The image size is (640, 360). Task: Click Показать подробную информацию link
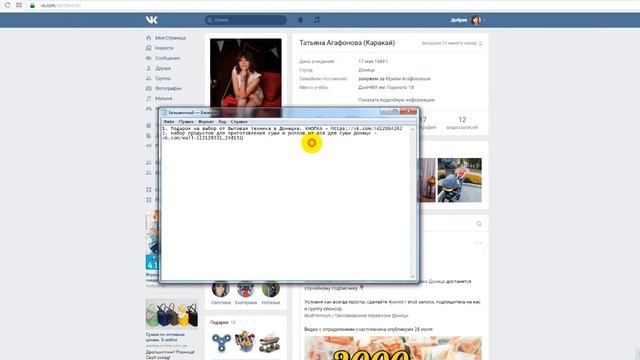[396, 100]
